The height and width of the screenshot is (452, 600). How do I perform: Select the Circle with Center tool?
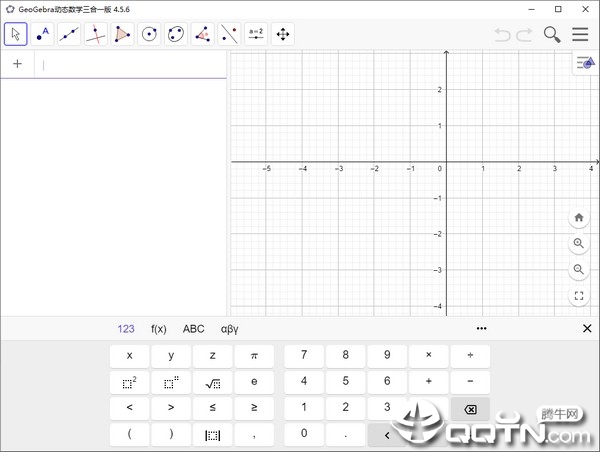(x=149, y=34)
